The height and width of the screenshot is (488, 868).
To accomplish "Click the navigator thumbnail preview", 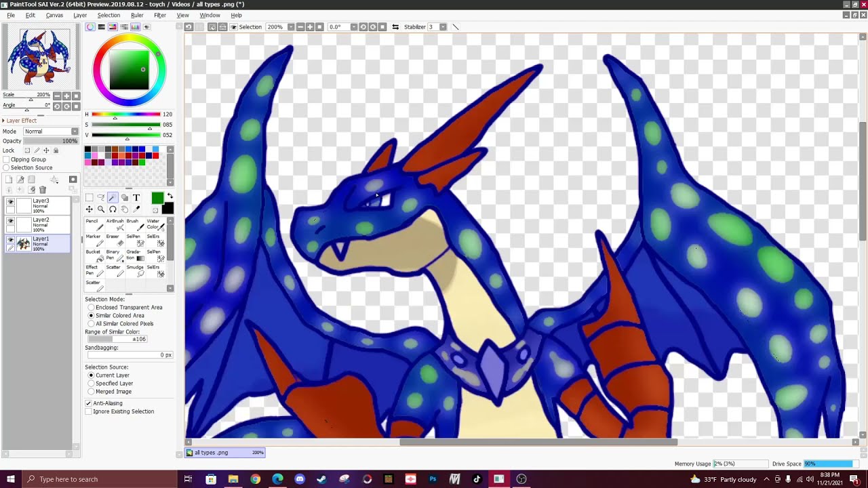I will point(40,56).
